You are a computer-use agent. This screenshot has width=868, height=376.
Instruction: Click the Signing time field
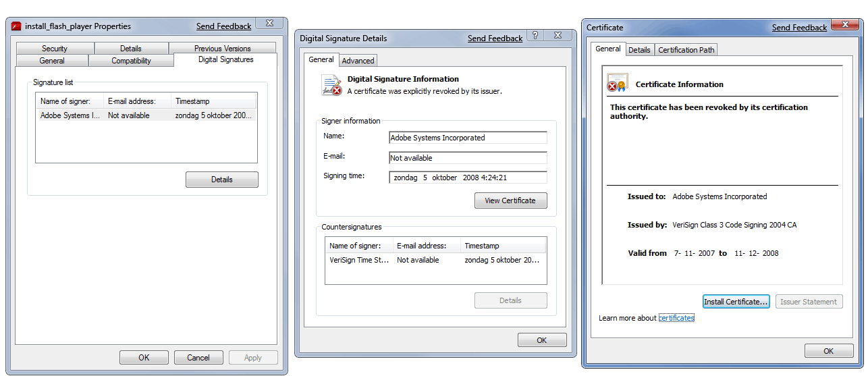(x=468, y=178)
